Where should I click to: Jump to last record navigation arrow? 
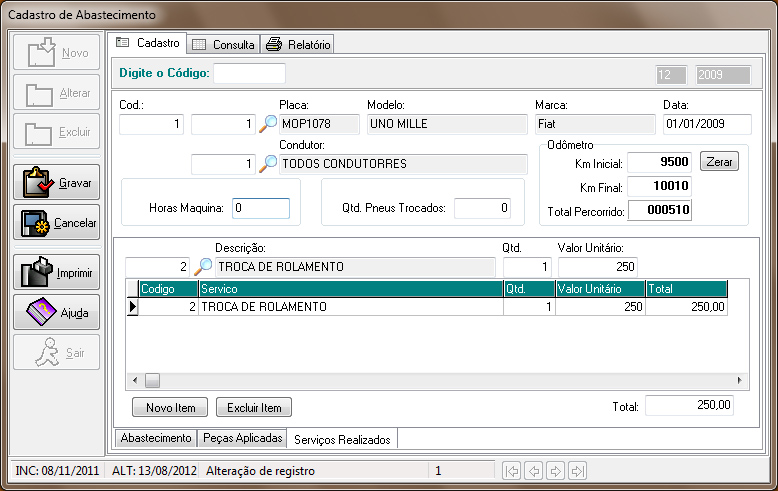tap(576, 470)
